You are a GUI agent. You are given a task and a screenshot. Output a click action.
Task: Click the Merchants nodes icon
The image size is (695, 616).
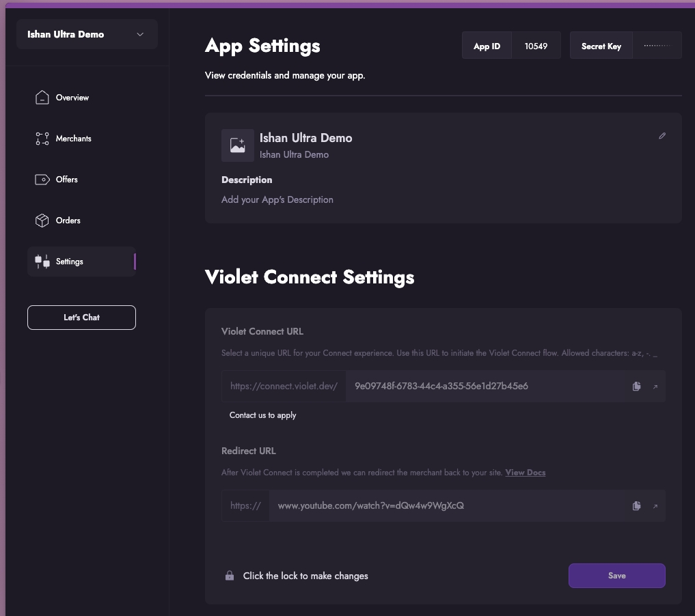tap(42, 139)
